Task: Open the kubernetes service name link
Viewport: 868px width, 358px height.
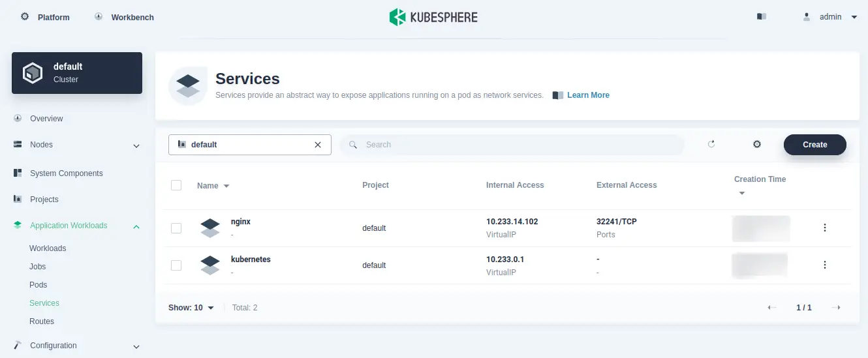Action: tap(251, 260)
